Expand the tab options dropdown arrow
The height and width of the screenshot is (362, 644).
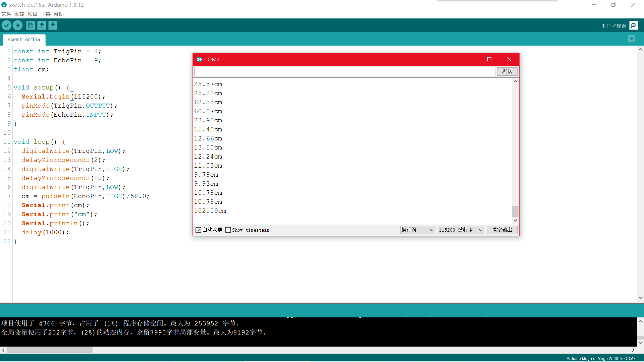632,39
